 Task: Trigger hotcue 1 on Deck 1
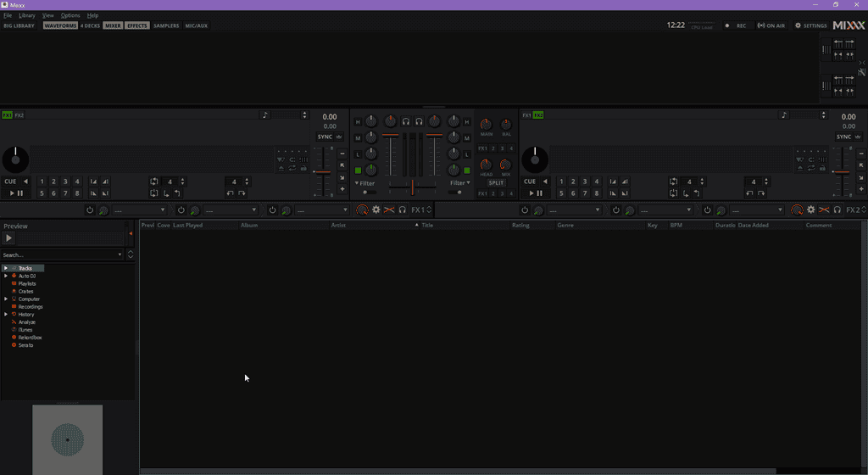click(x=42, y=182)
